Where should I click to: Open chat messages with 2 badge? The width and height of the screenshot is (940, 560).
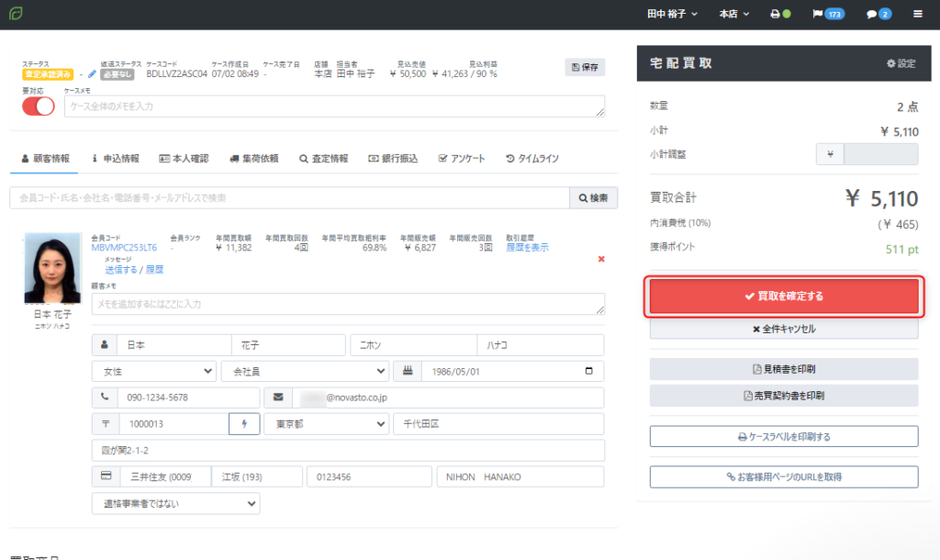pos(878,14)
